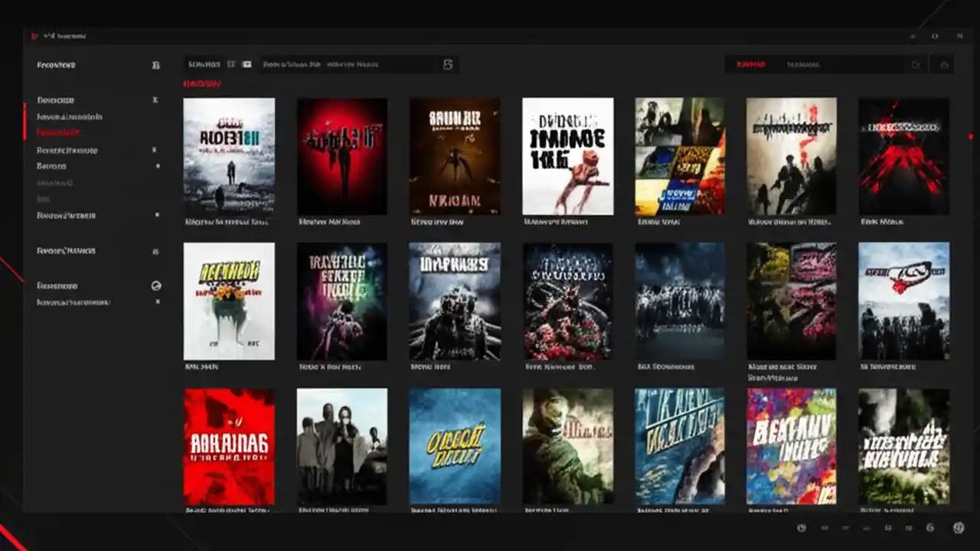Click the red label button in the top-right search bar
Image resolution: width=980 pixels, height=551 pixels.
(752, 65)
